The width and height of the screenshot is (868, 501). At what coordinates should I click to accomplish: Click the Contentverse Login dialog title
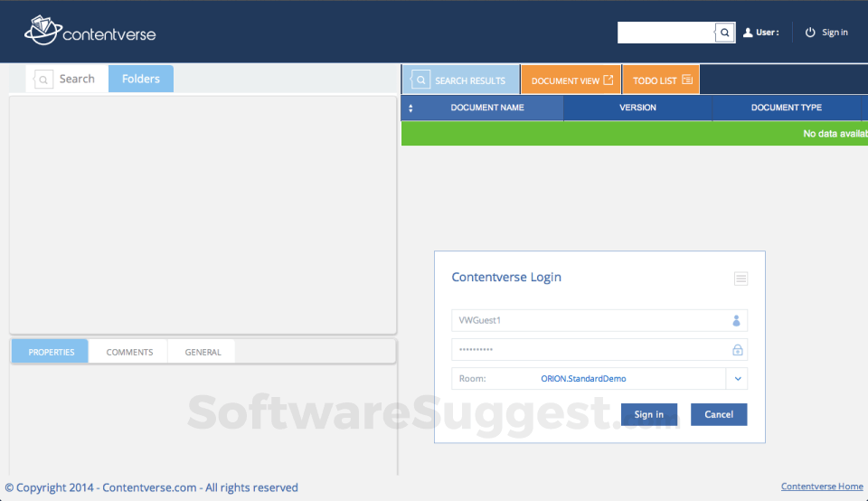click(506, 277)
